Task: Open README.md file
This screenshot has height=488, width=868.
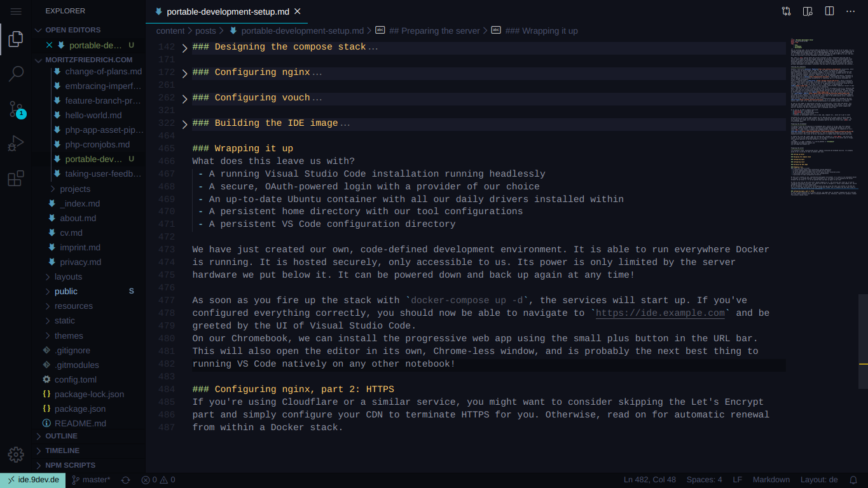Action: tap(80, 423)
